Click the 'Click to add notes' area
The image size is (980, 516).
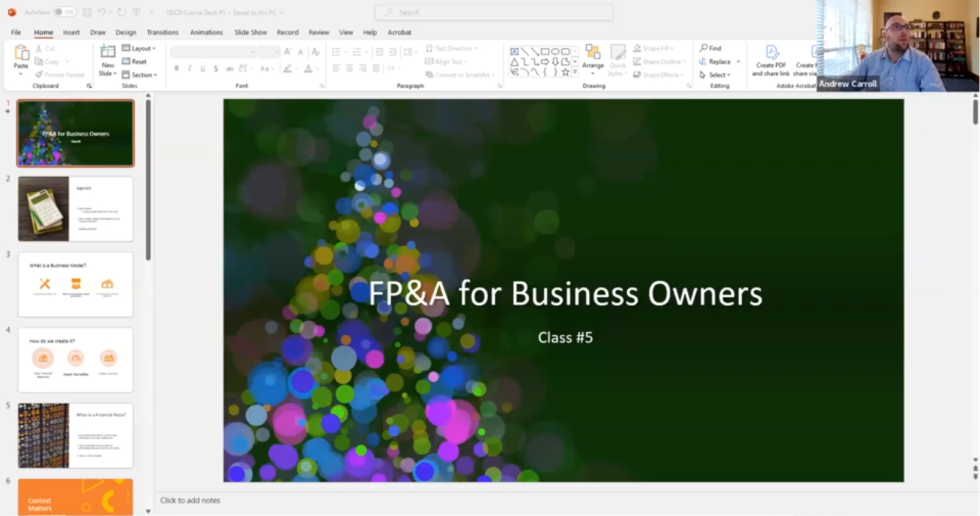pos(190,501)
